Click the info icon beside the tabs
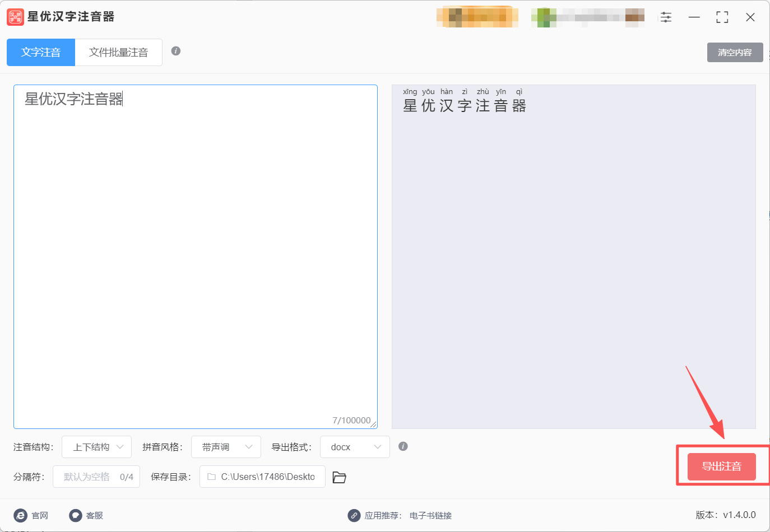The width and height of the screenshot is (770, 532). (175, 50)
